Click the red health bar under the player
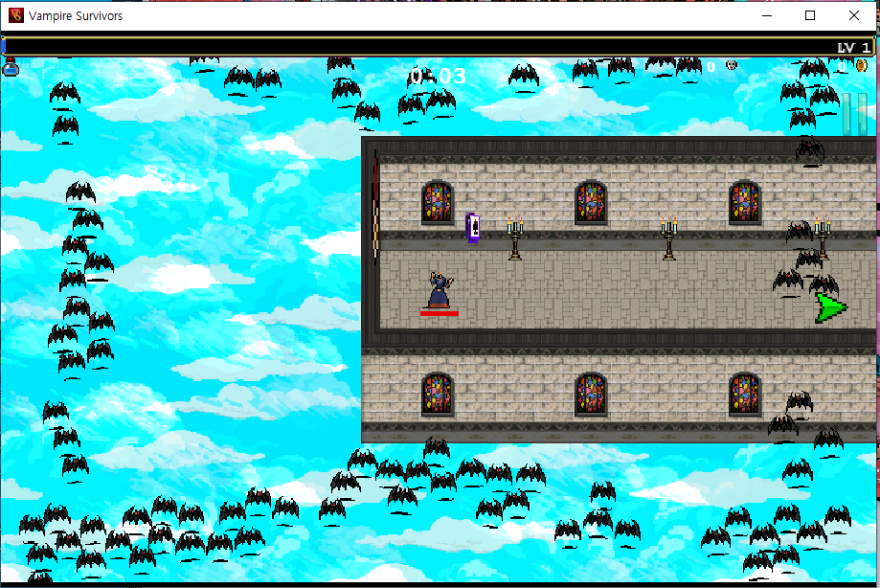This screenshot has height=588, width=880. click(x=440, y=314)
